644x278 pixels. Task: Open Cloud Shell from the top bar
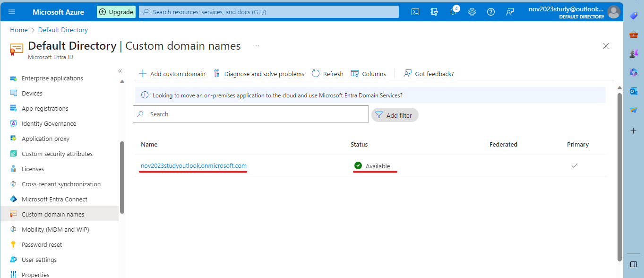(415, 12)
